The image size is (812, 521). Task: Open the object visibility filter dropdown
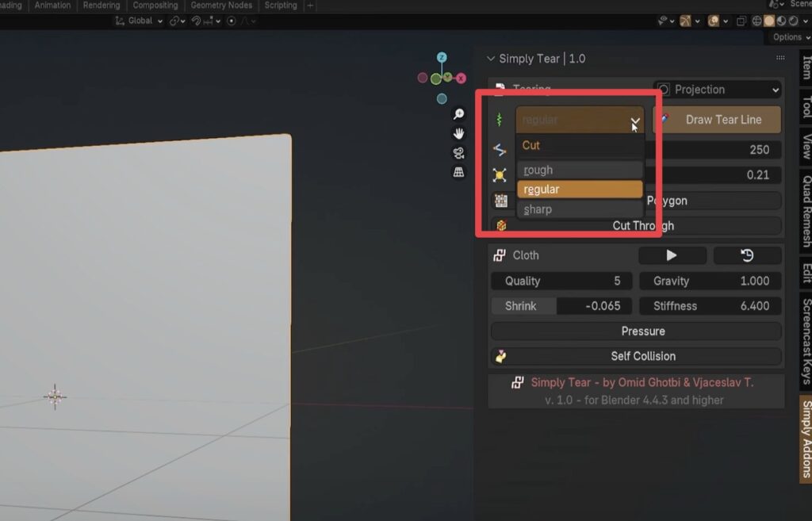tap(665, 21)
